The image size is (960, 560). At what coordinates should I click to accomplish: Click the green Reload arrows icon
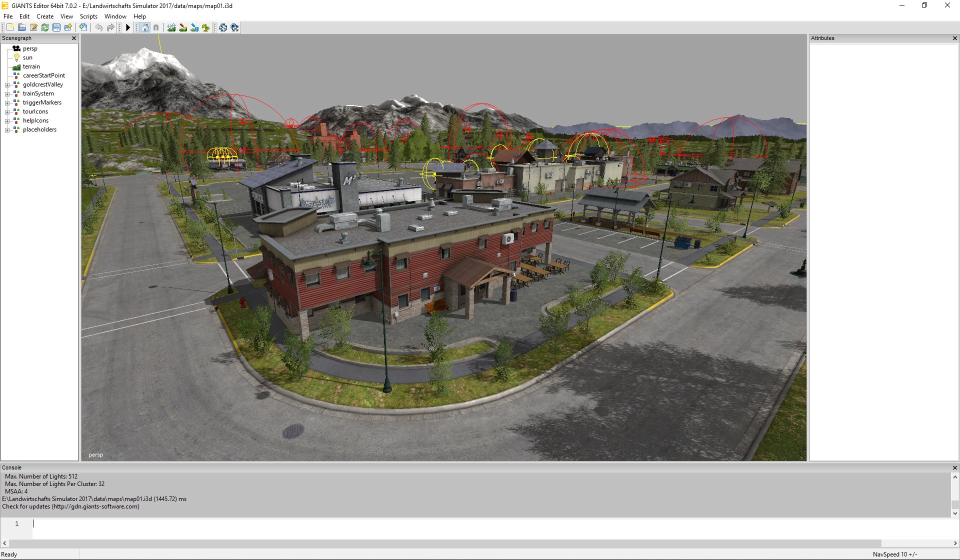point(45,27)
